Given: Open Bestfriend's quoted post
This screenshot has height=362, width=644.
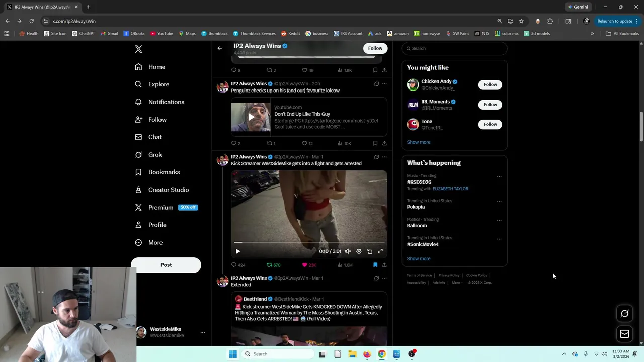Looking at the screenshot, I should tap(309, 319).
